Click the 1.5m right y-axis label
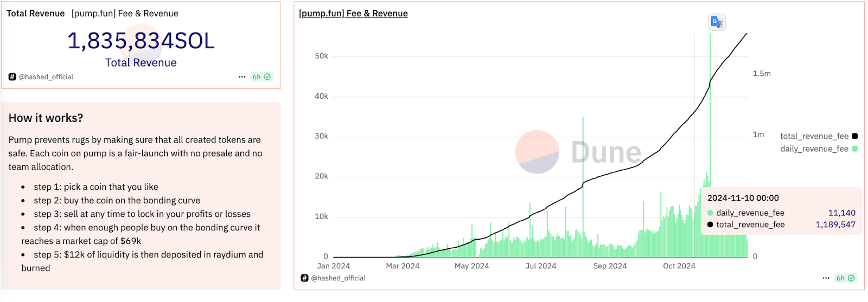 point(762,74)
